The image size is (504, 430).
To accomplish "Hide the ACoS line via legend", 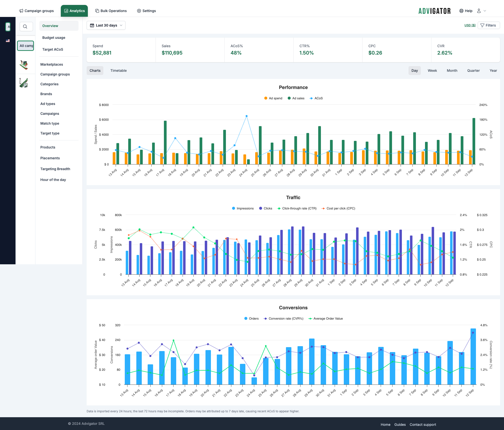I will coord(316,98).
